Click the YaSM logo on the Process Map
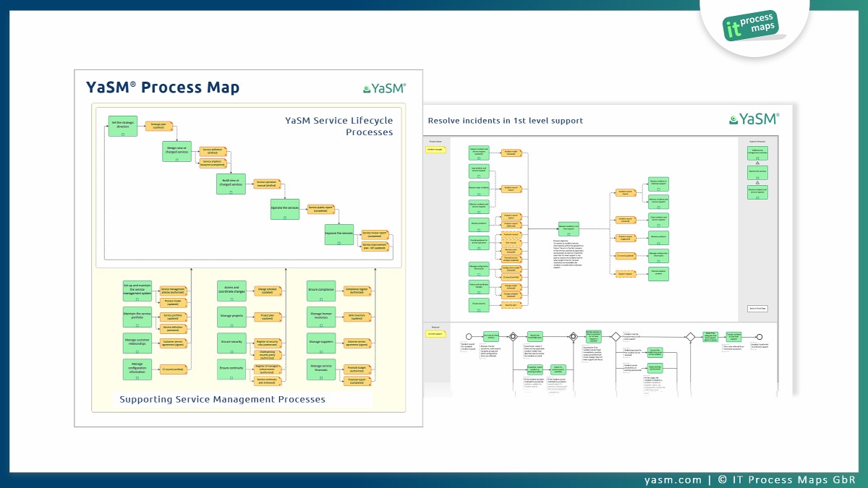868x488 pixels. tap(385, 89)
